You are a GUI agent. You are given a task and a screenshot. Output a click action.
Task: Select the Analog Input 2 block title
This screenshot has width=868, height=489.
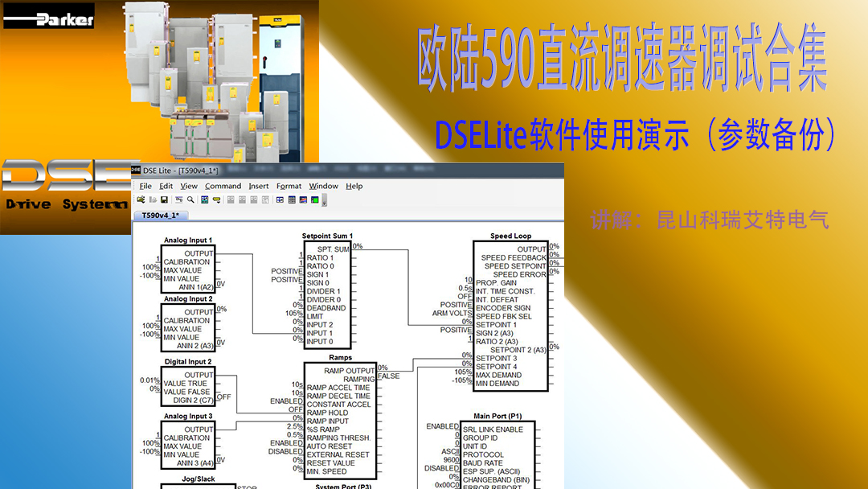187,298
